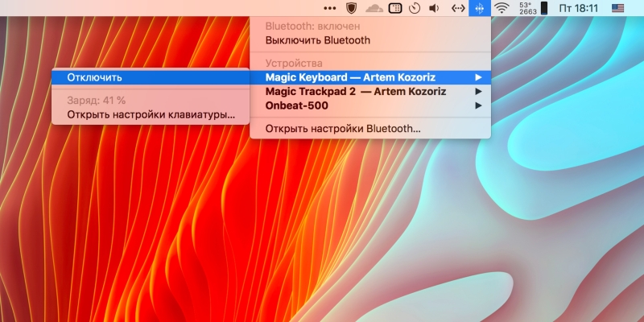The height and width of the screenshot is (322, 644).
Task: Open the cloud icon in menu bar
Action: (374, 8)
